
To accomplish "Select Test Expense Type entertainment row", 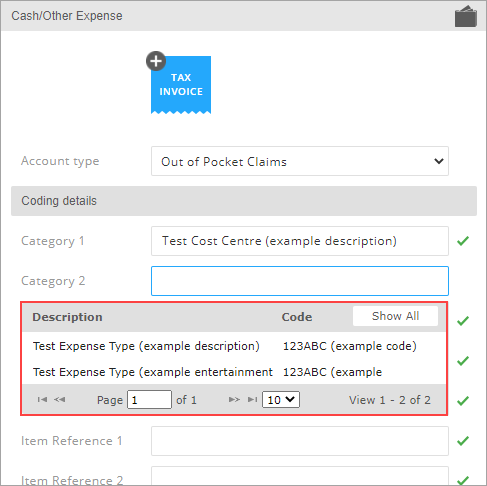I will pyautogui.click(x=234, y=372).
